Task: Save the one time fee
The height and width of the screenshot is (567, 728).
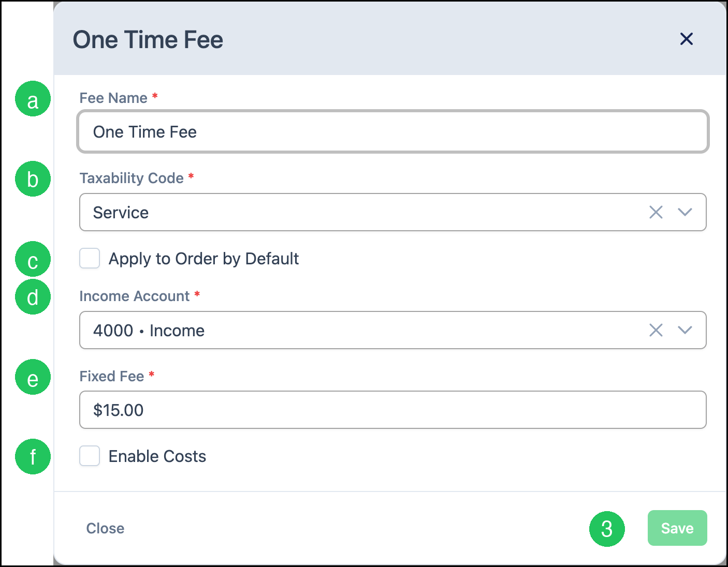Action: pos(677,528)
